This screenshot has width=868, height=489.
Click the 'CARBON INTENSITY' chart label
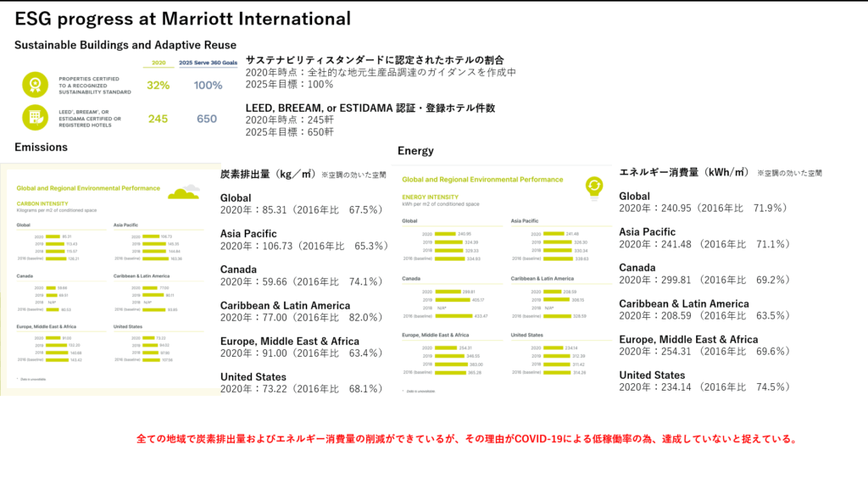tap(42, 203)
